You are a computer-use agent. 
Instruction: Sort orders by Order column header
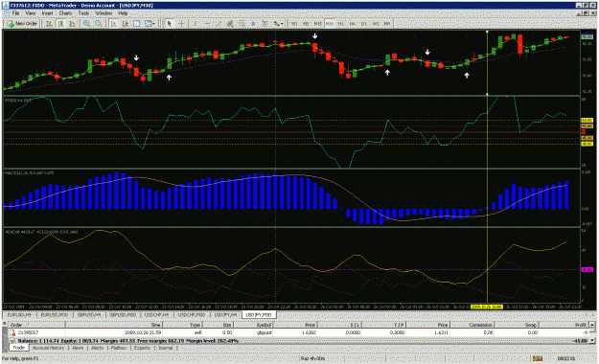point(36,325)
